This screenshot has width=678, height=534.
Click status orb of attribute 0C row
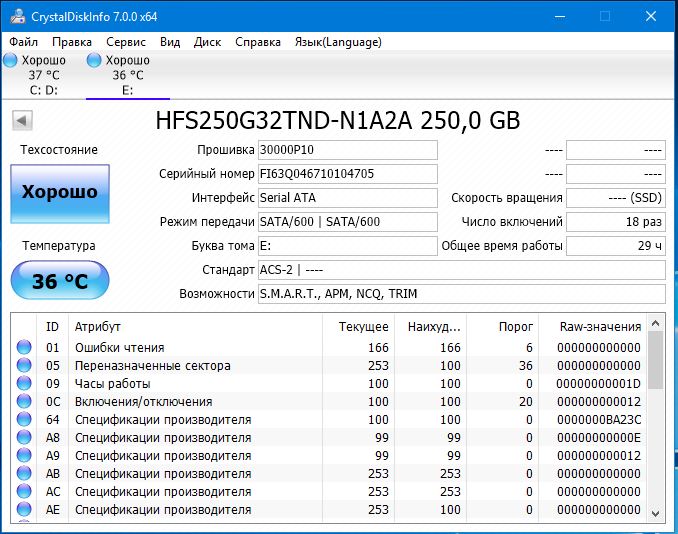click(x=24, y=401)
